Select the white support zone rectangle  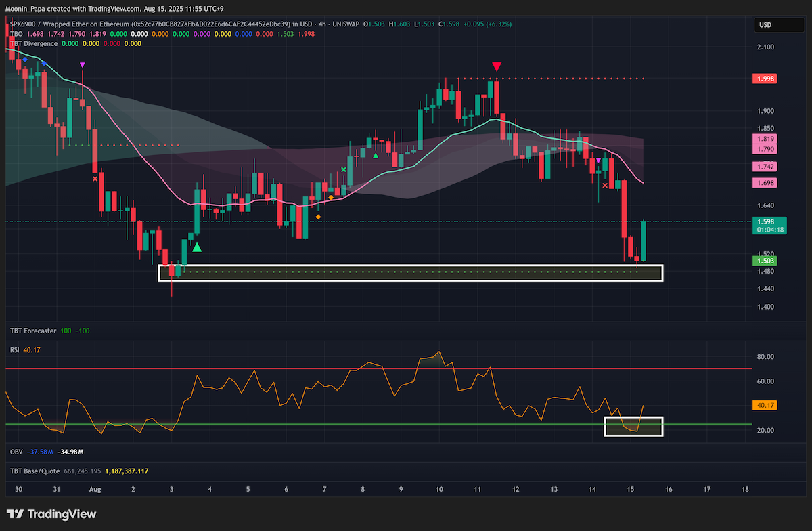(x=411, y=272)
